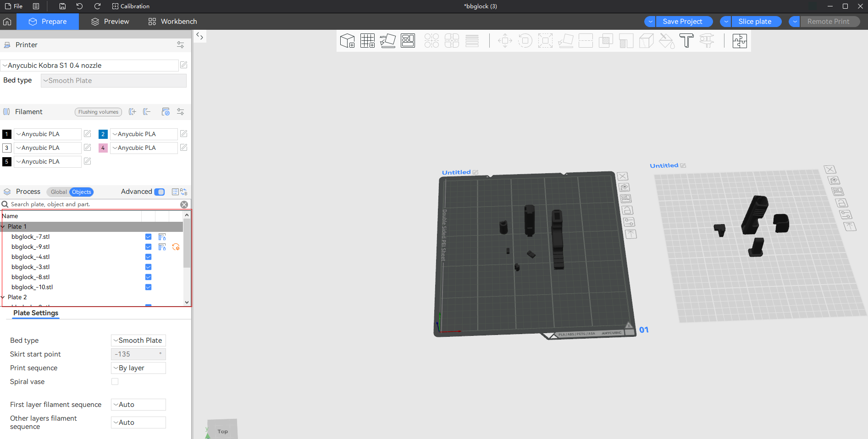Viewport: 868px width, 439px height.
Task: Click the Save Project button
Action: click(x=684, y=22)
